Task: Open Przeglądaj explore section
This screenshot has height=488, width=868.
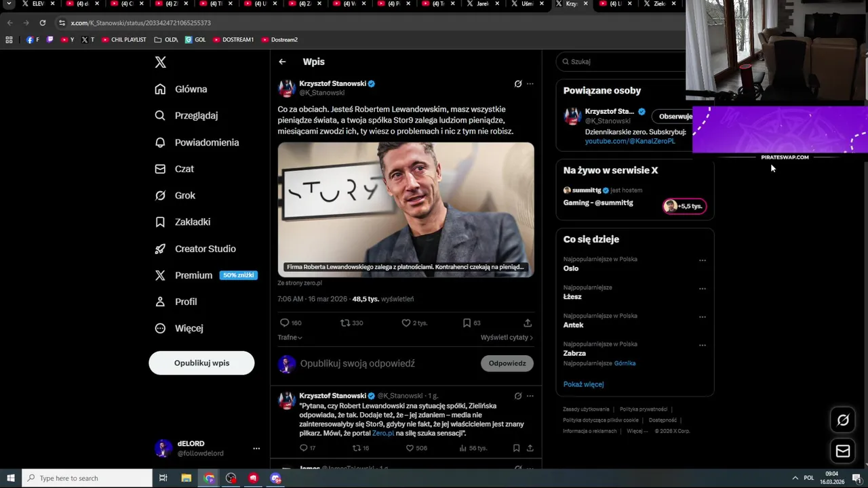Action: pyautogui.click(x=186, y=116)
